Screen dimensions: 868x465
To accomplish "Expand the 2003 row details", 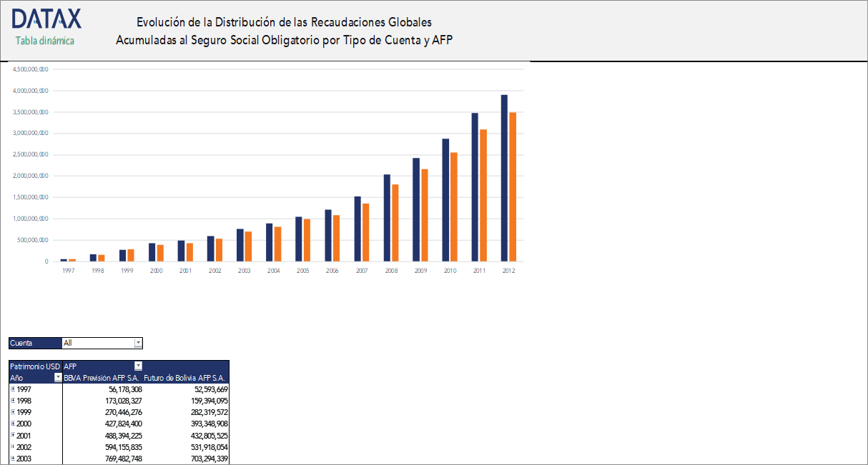I will 13,458.
